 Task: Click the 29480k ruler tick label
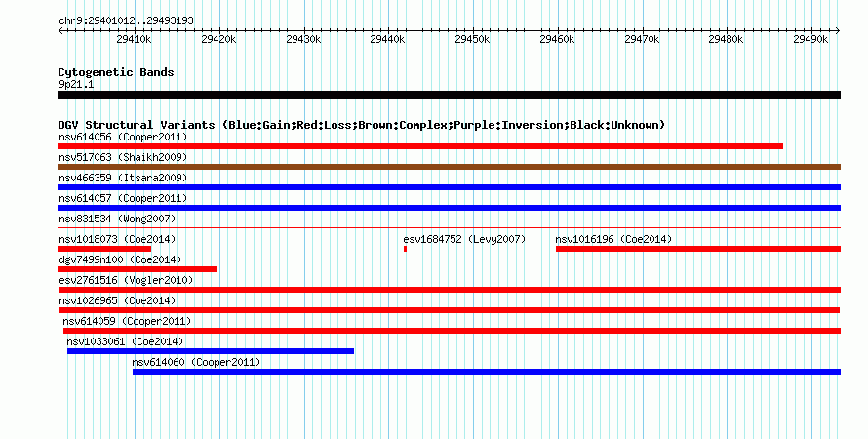coord(726,39)
